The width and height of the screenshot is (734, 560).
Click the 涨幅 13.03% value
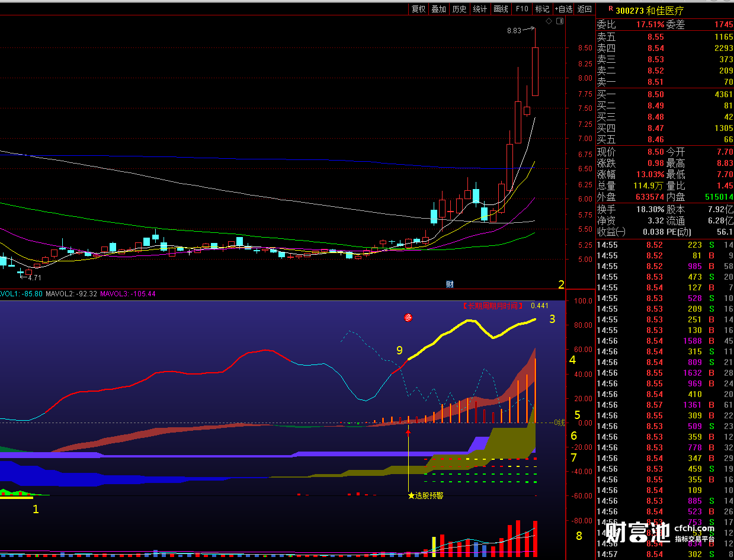(650, 175)
